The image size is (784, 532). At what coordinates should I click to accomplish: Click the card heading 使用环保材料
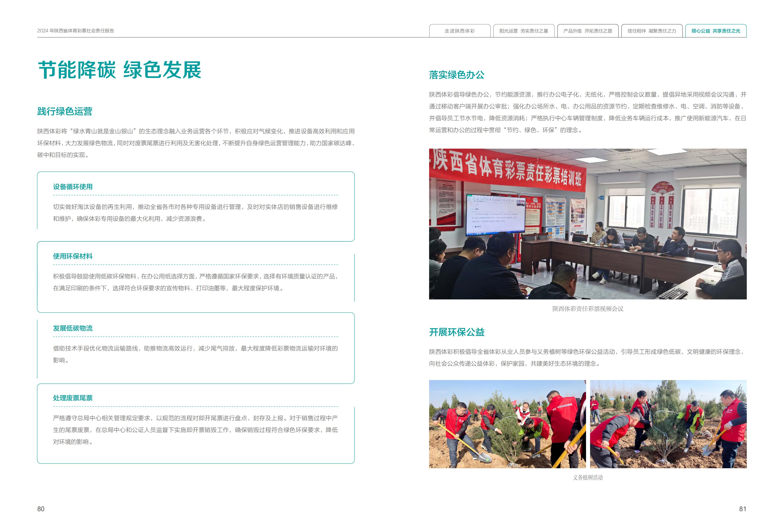point(73,256)
